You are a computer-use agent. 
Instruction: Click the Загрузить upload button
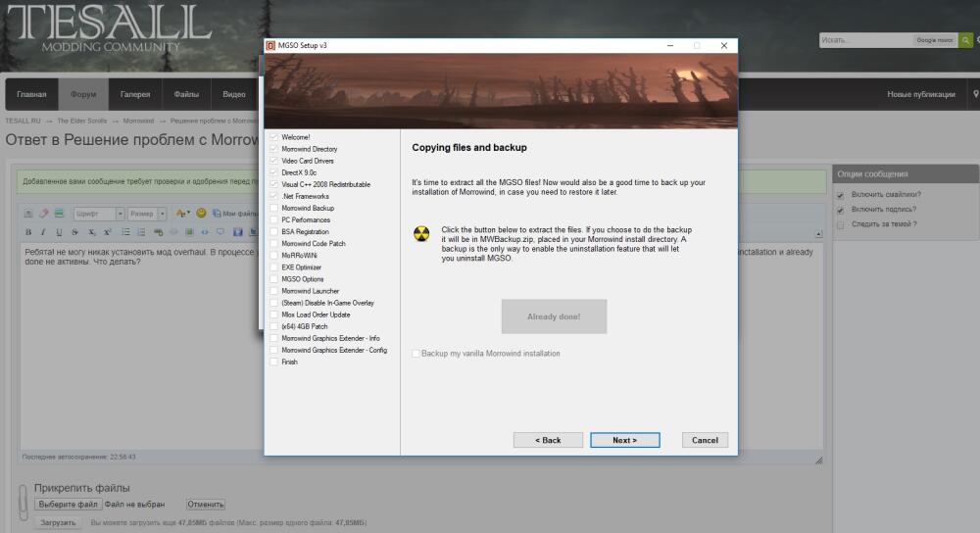[x=58, y=522]
